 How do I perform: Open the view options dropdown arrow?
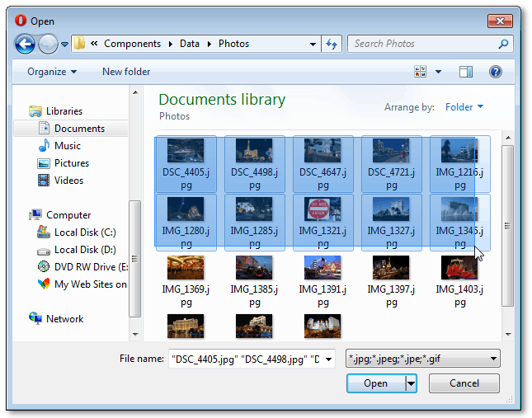[438, 72]
